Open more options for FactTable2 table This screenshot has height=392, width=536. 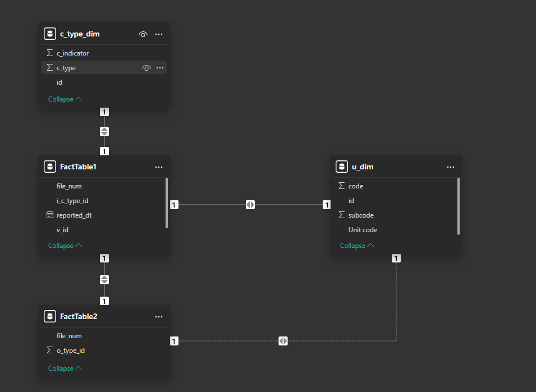[159, 317]
